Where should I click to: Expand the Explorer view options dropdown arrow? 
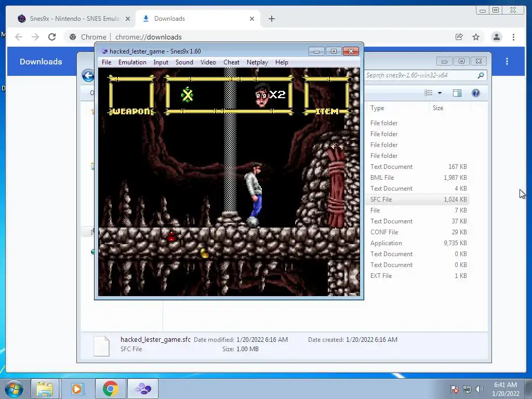tap(440, 93)
